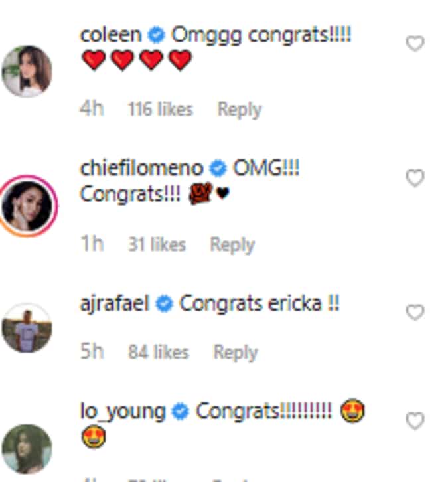
Task: Like chiefilomeno's comment with the heart
Action: (x=415, y=178)
